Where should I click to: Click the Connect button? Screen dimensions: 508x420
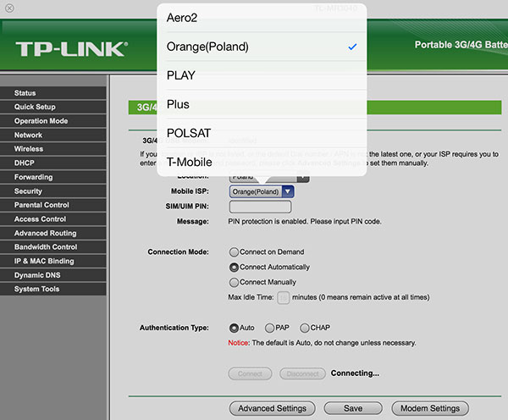coord(250,373)
